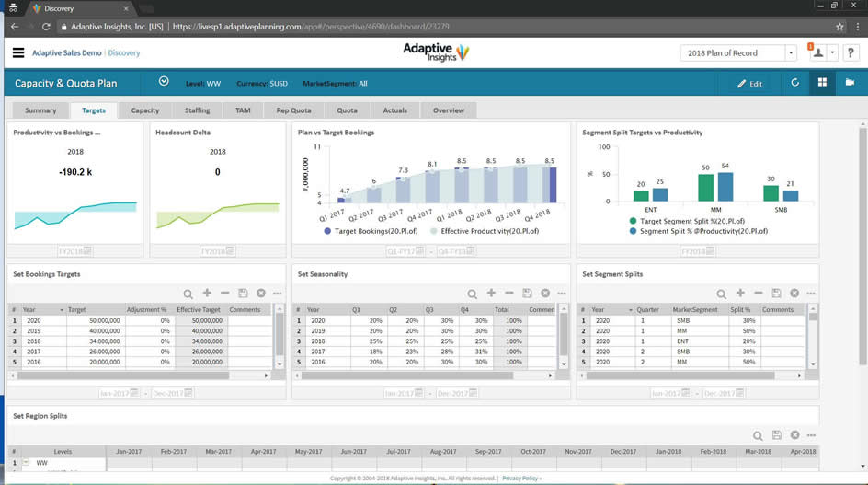Search in the Set Seasonality table

(473, 294)
